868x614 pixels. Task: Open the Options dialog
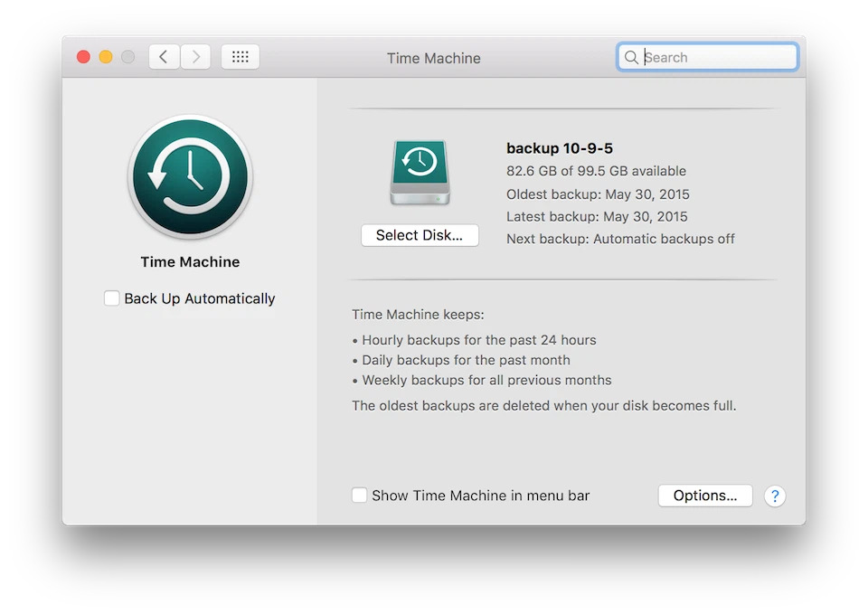click(704, 496)
